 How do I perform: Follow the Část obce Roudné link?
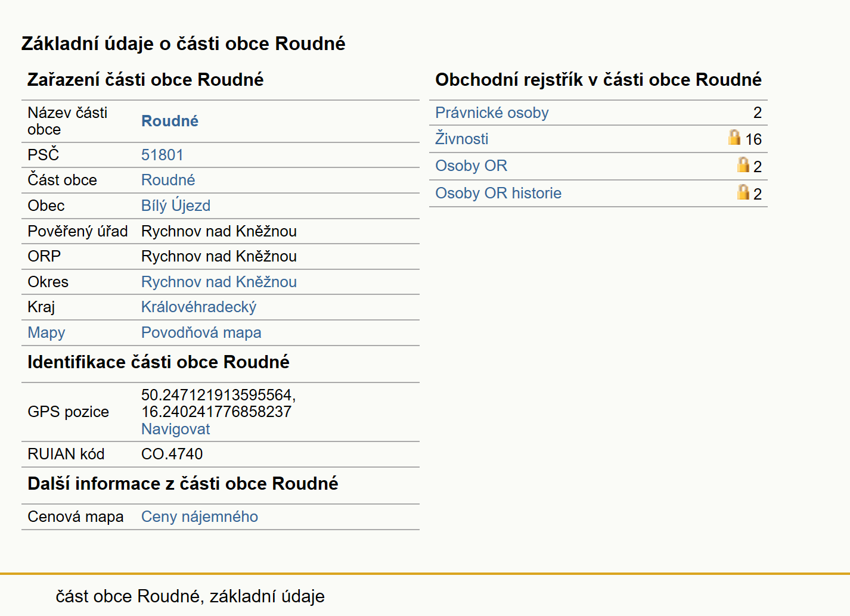click(x=168, y=180)
